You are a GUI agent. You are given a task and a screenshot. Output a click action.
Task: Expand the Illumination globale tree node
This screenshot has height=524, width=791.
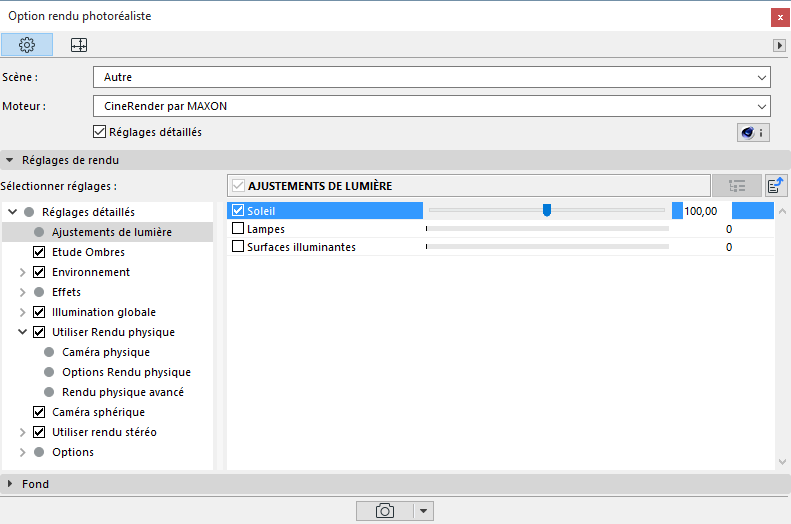(22, 312)
